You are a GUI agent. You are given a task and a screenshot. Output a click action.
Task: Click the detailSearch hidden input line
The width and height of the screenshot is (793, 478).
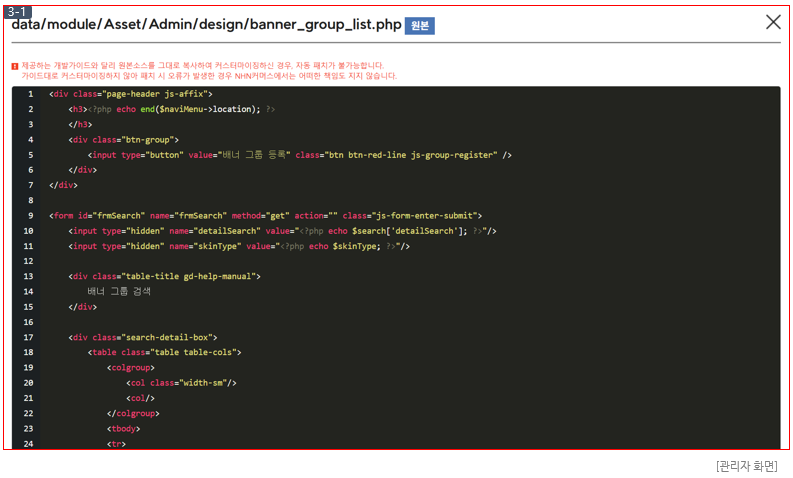tap(282, 231)
